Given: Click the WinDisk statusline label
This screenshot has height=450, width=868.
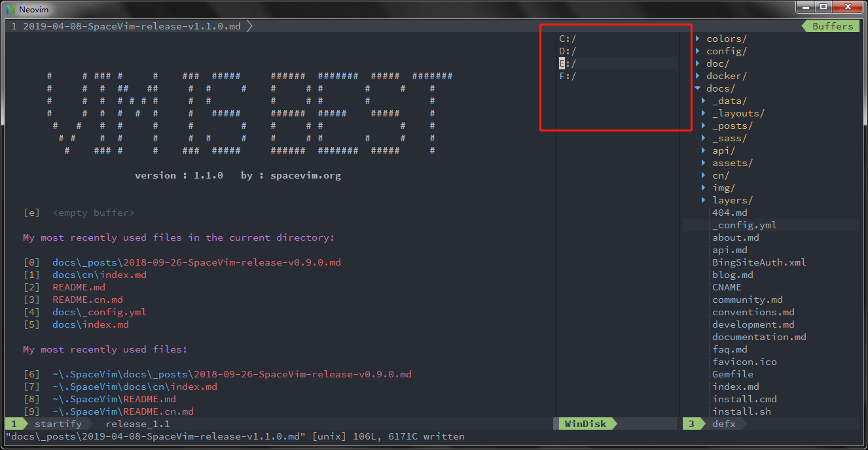Looking at the screenshot, I should (x=585, y=424).
